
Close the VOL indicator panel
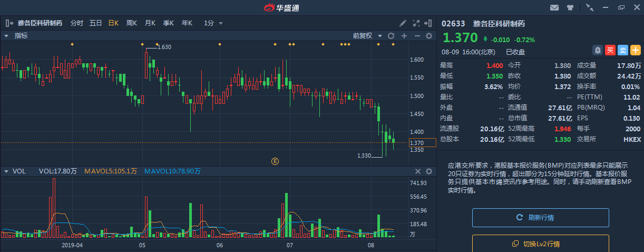pyautogui.click(x=418, y=171)
